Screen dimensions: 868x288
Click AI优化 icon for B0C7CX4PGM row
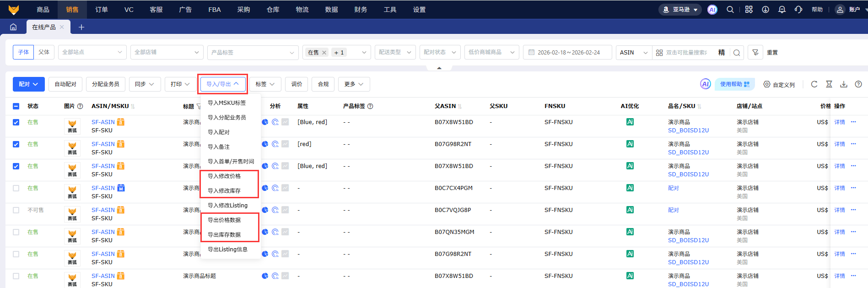point(630,188)
